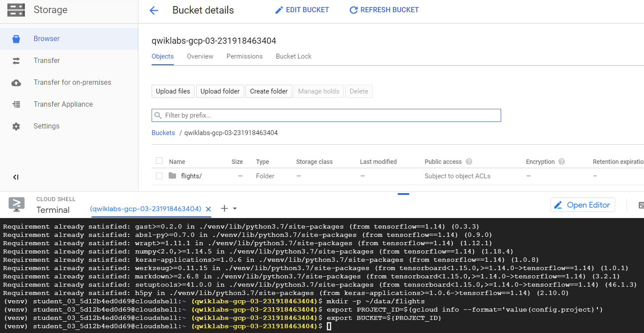The image size is (644, 333).
Task: Click the Storage product icon
Action: (x=16, y=10)
